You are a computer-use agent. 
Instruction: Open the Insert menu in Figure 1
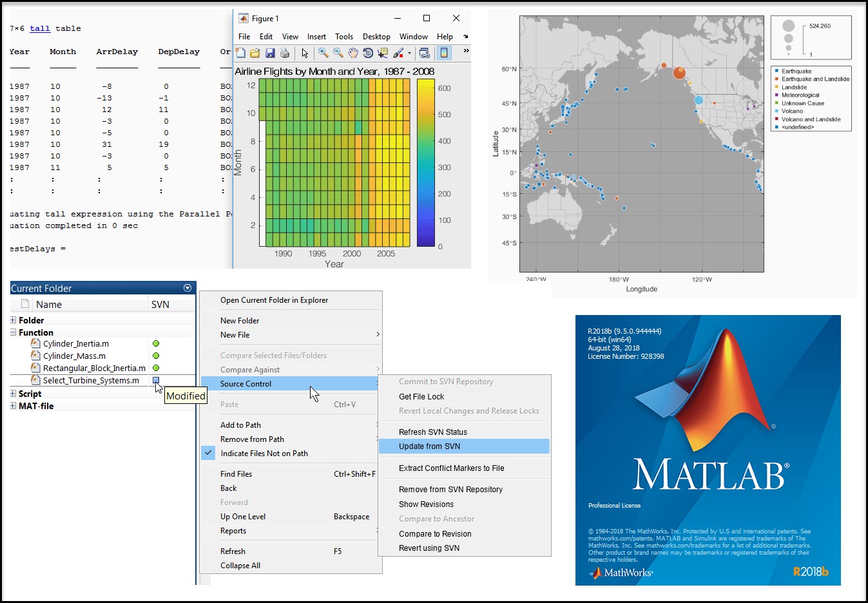pyautogui.click(x=316, y=37)
